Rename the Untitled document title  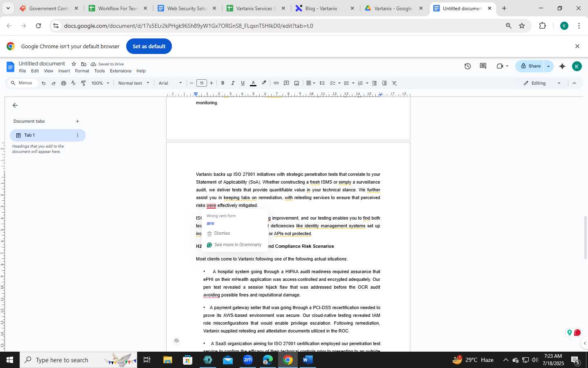point(42,64)
